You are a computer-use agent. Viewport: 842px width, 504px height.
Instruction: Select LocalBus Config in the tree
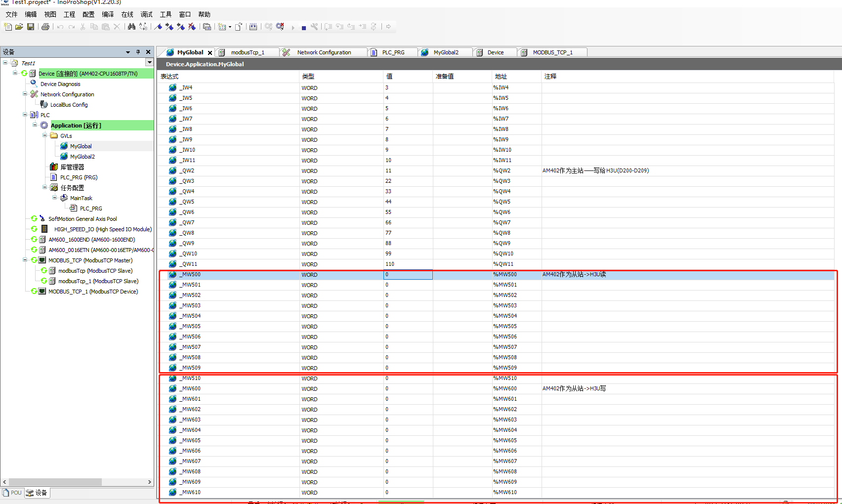[69, 105]
